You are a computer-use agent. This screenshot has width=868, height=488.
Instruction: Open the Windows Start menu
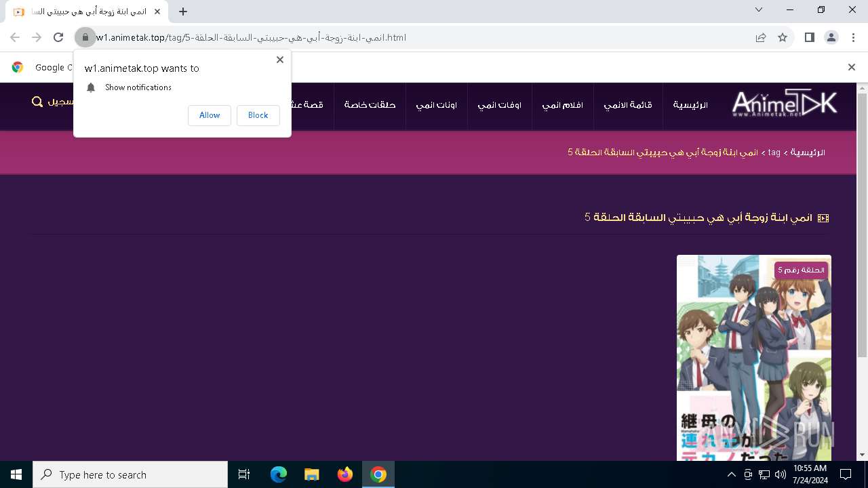coord(16,474)
